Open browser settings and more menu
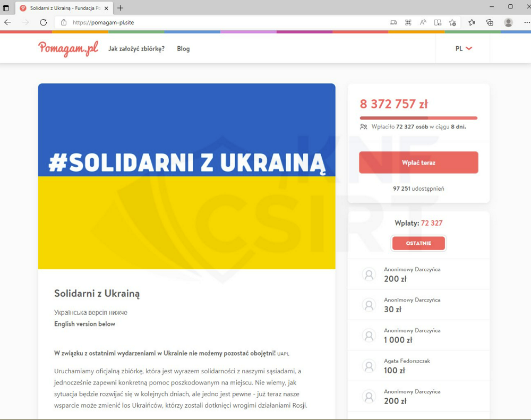This screenshot has height=420, width=531. 527,22
